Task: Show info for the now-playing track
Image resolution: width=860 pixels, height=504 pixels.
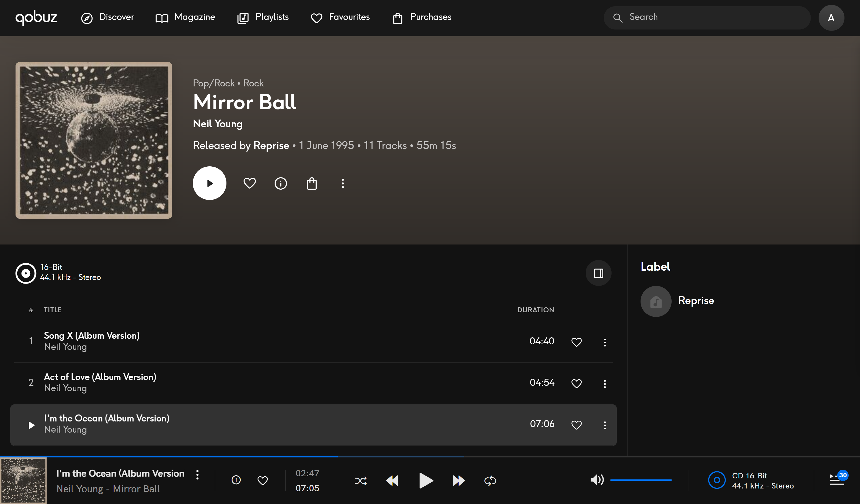Action: pyautogui.click(x=236, y=480)
